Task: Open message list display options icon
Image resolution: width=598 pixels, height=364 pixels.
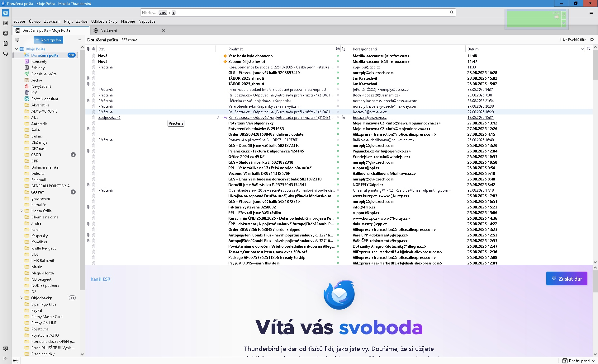Action: pyautogui.click(x=592, y=40)
